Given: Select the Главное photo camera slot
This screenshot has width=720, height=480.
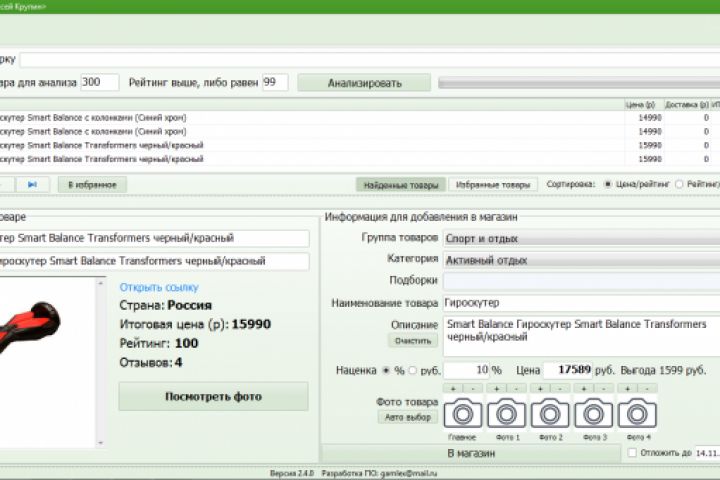Looking at the screenshot, I should tap(462, 413).
